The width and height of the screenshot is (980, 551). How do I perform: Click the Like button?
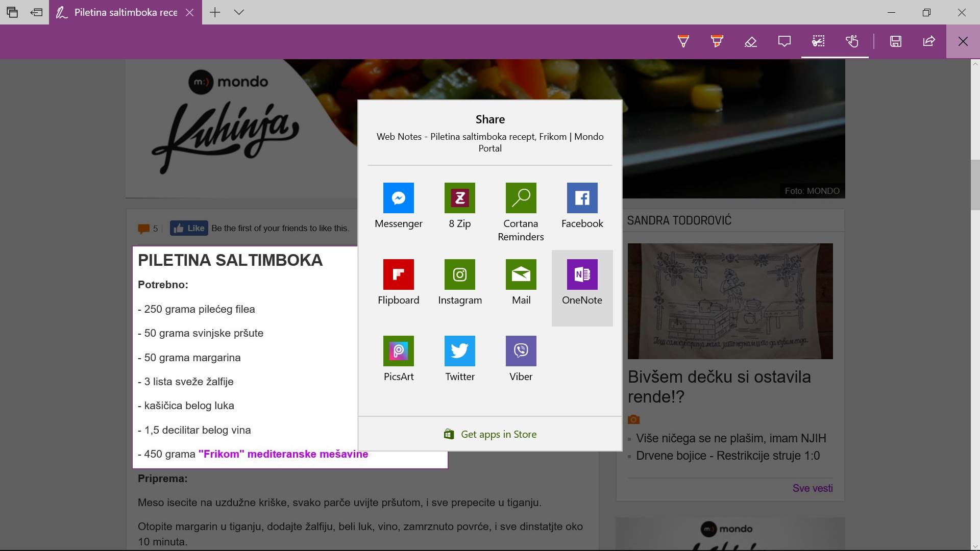(188, 228)
